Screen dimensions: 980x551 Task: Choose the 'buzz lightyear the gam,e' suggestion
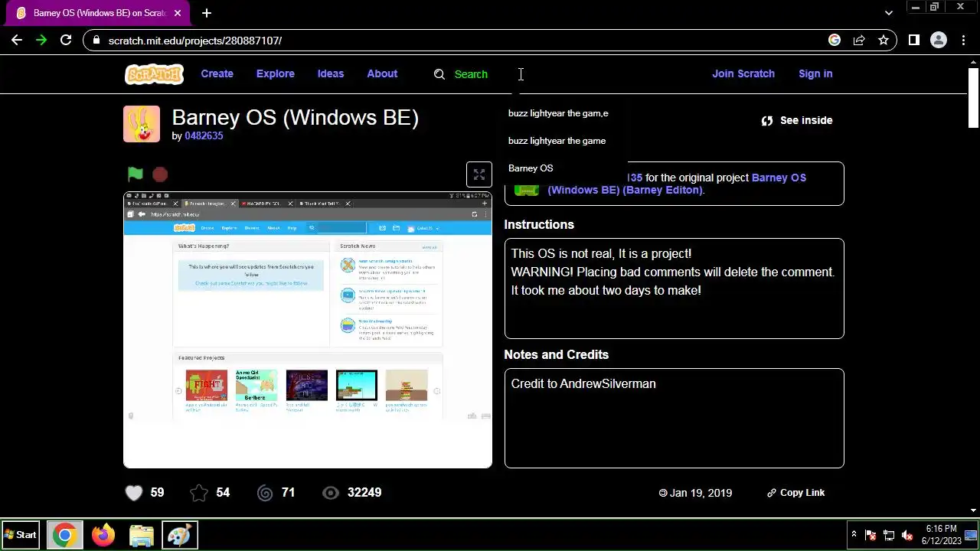[558, 113]
